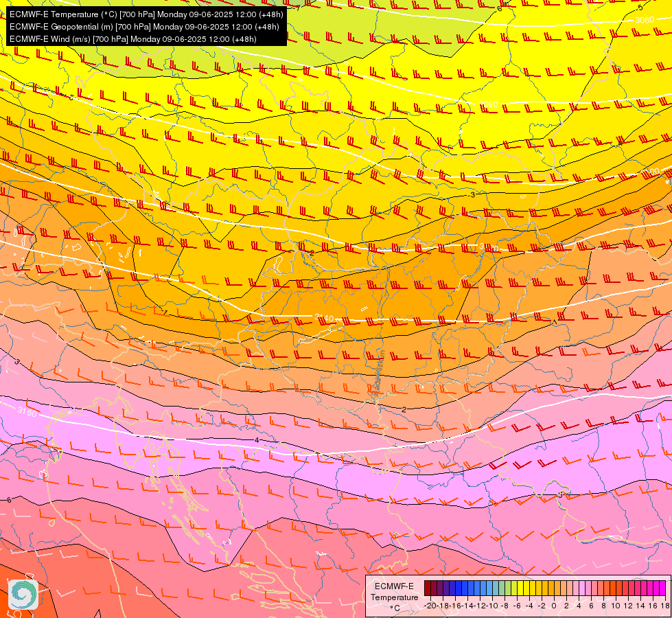Pick the leftmost dark red legend swatch
Viewport: 672px width, 618px height.
click(x=428, y=588)
